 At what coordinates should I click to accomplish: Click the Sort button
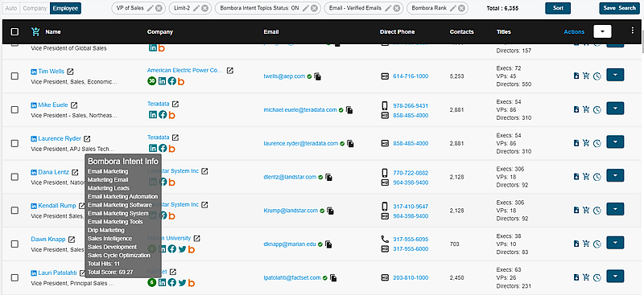pyautogui.click(x=558, y=8)
